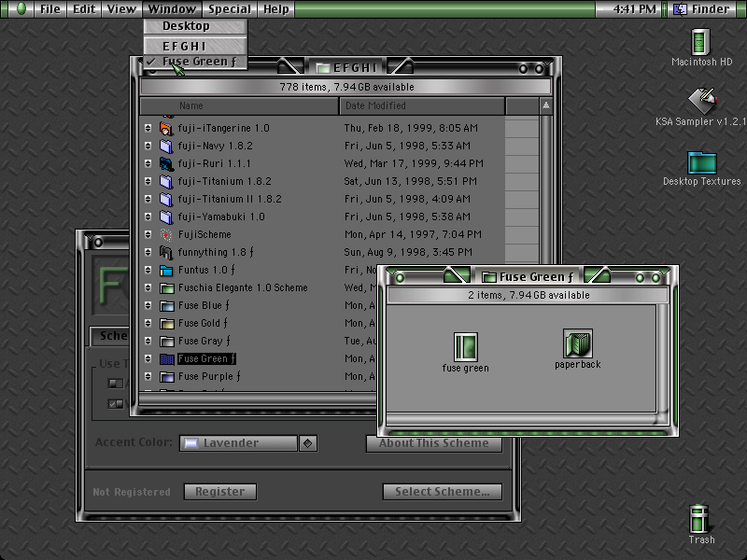The image size is (747, 560).
Task: Click the fuji-iTangerine 1.0 folder icon
Action: click(x=166, y=128)
